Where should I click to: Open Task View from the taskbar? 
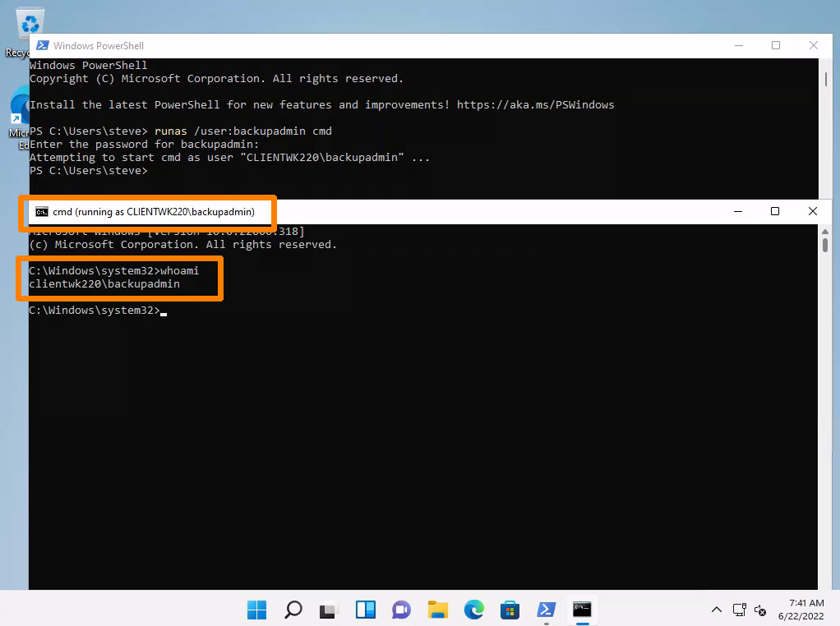coord(330,610)
